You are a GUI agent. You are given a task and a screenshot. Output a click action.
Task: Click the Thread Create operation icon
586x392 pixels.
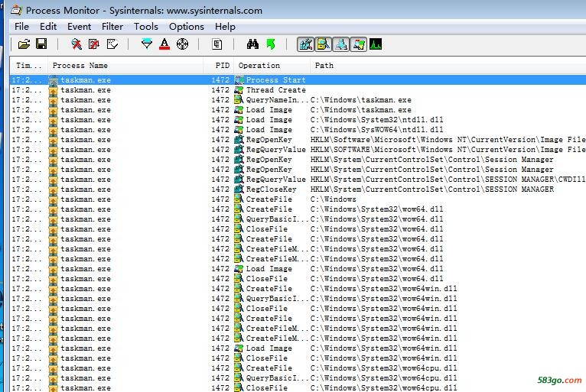pyautogui.click(x=239, y=90)
